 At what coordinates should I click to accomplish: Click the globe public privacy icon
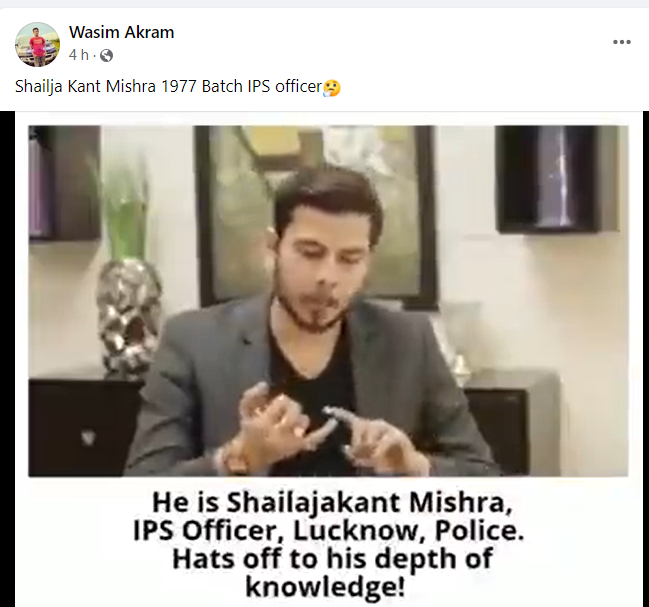pos(106,55)
